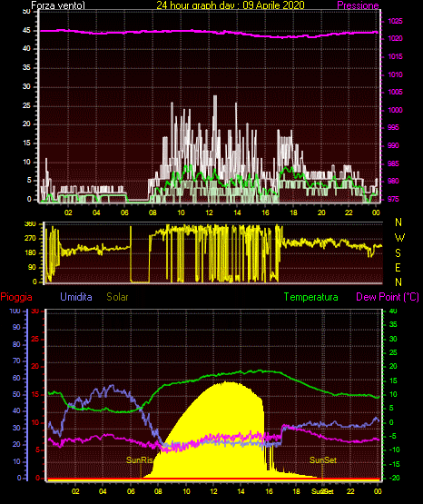Click the Pressione legend label

pyautogui.click(x=358, y=5)
